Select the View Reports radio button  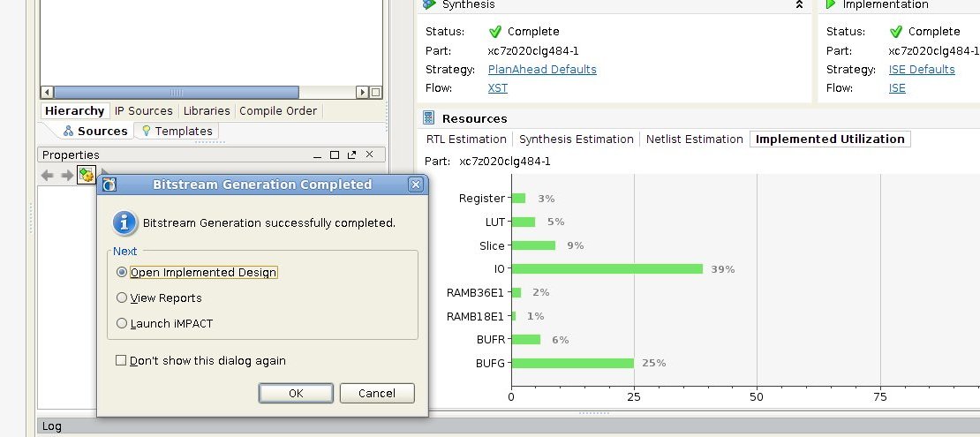coord(122,298)
